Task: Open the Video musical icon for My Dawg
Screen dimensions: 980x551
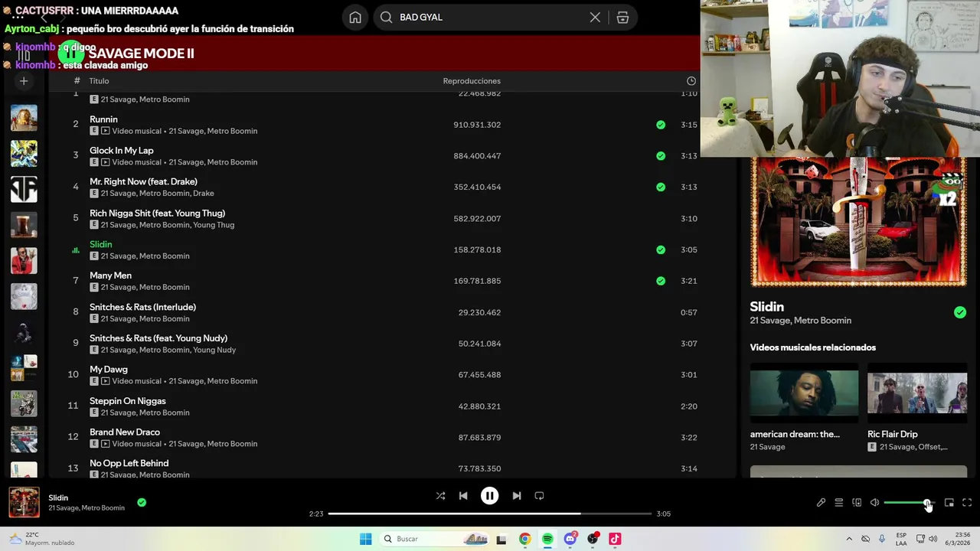Action: click(106, 381)
